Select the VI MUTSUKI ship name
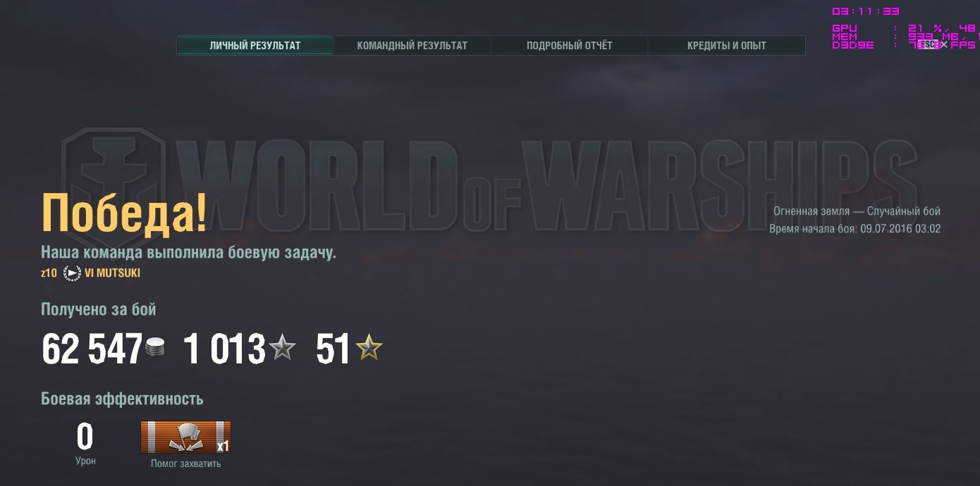 (x=113, y=273)
